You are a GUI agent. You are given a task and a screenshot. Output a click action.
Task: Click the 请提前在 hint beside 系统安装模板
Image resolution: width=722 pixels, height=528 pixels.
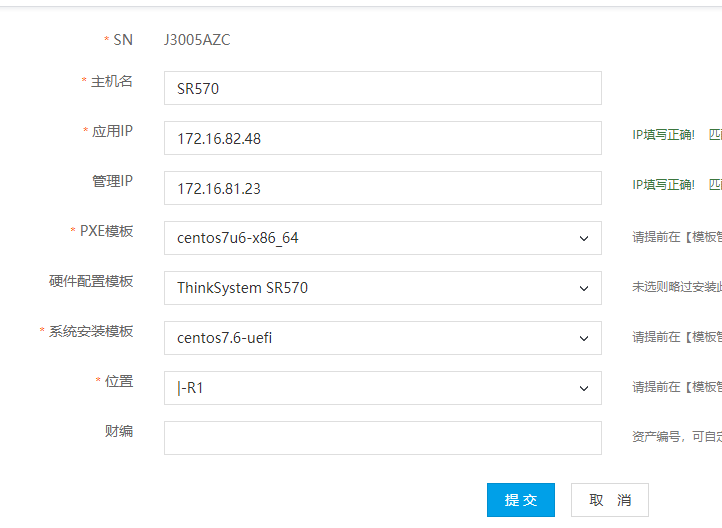[x=677, y=337]
